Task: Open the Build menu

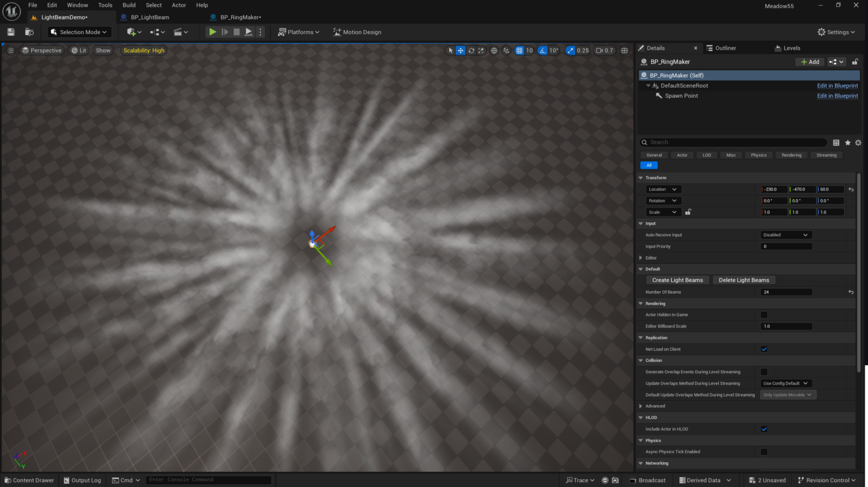Action: [x=129, y=5]
